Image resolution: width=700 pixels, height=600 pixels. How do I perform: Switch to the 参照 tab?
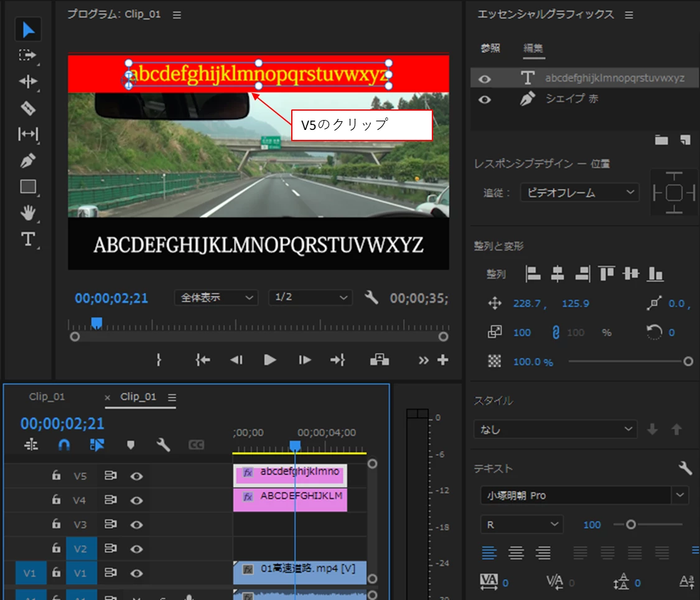click(x=490, y=48)
